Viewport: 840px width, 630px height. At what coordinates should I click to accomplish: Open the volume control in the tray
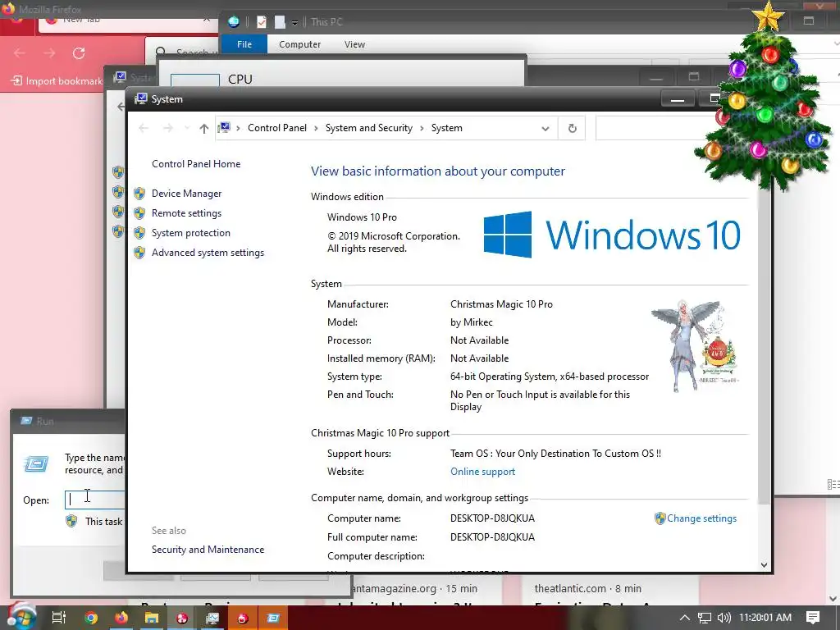click(x=724, y=618)
